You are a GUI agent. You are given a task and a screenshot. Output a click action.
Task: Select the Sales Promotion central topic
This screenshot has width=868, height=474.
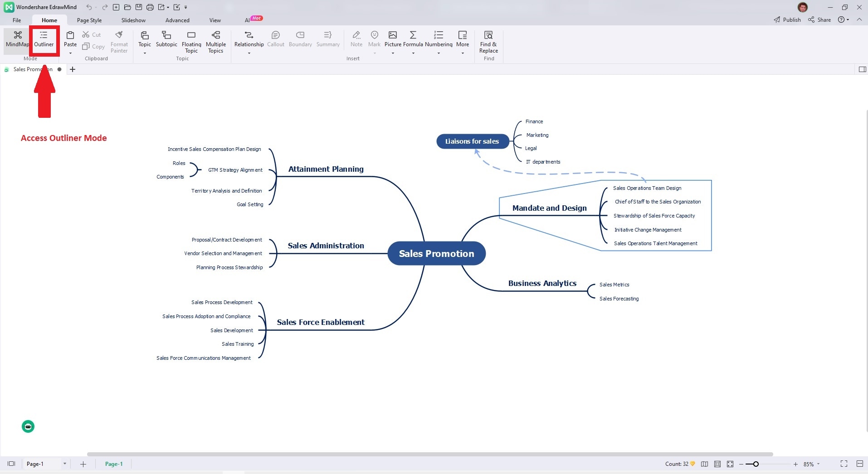coord(437,254)
